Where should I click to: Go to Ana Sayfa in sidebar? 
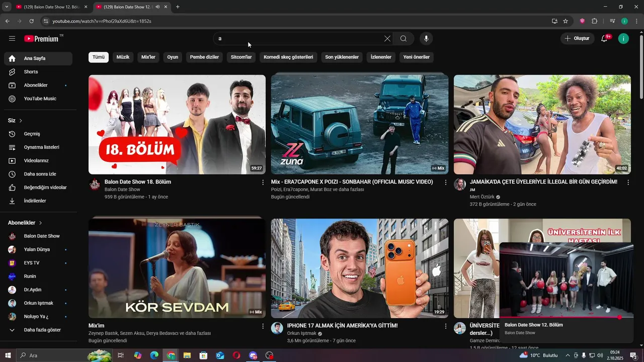[38, 58]
